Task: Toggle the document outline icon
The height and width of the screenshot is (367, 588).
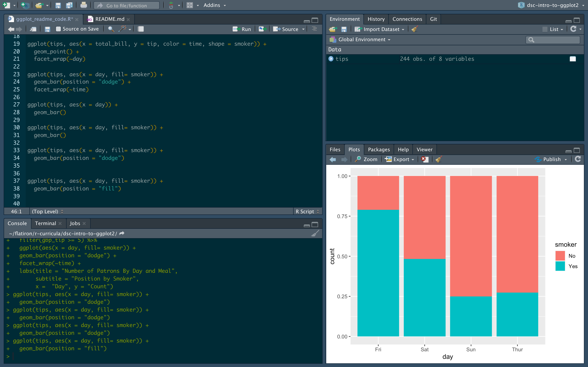Action: click(x=314, y=29)
